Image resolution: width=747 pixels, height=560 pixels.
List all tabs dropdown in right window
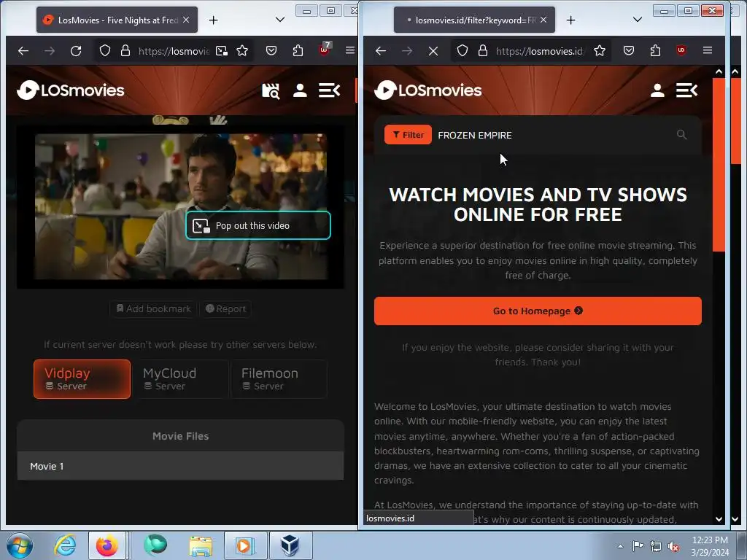(x=638, y=20)
